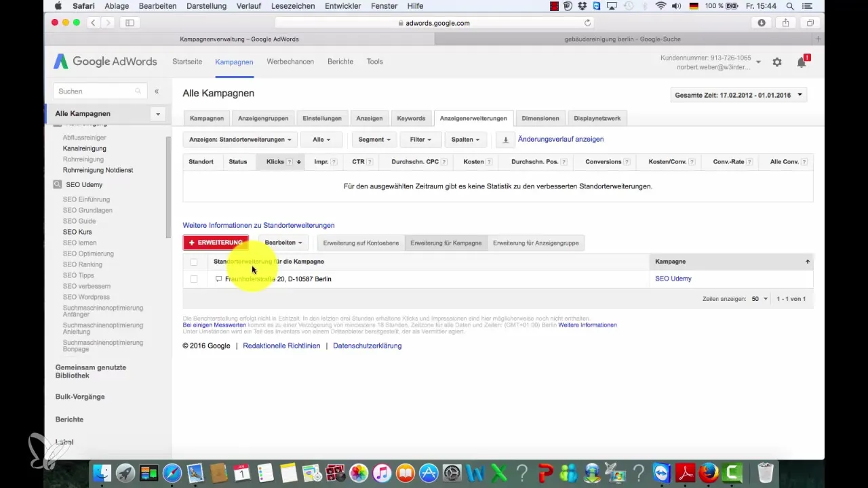Click the Klicks column help question mark
The height and width of the screenshot is (488, 868).
(x=290, y=162)
